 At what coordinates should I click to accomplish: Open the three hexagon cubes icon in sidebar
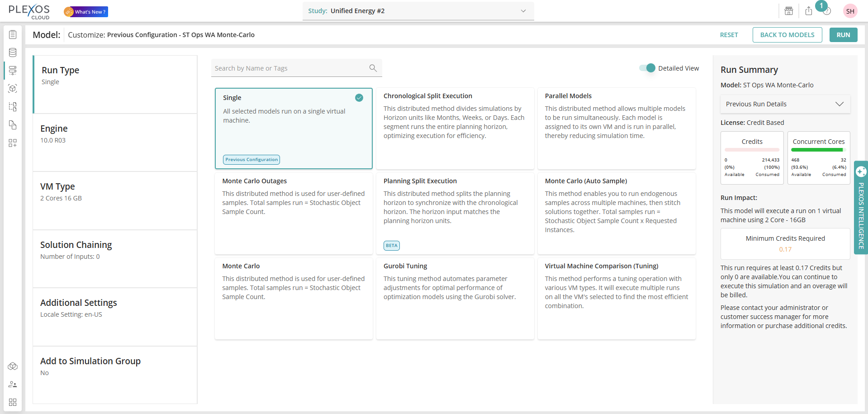tap(13, 366)
